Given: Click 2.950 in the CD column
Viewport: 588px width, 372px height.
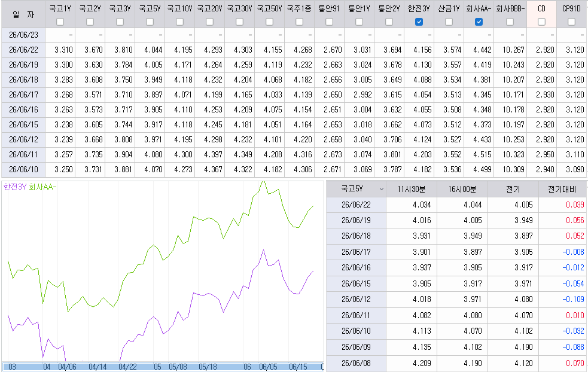Looking at the screenshot, I should (545, 154).
